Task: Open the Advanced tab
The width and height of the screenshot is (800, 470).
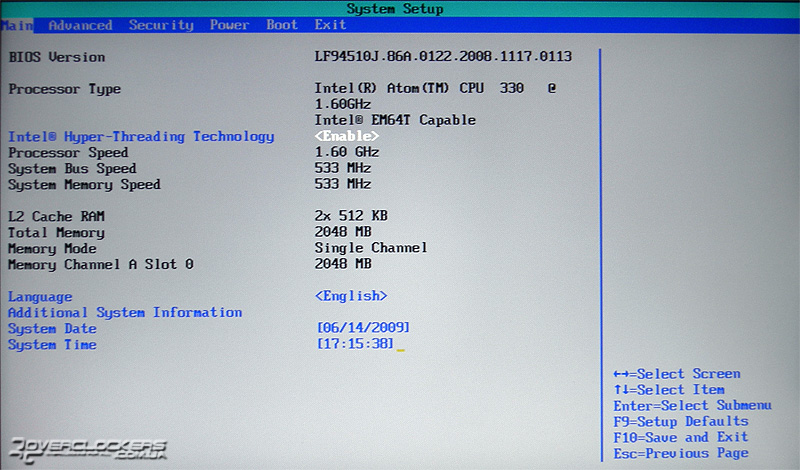Action: (80, 25)
